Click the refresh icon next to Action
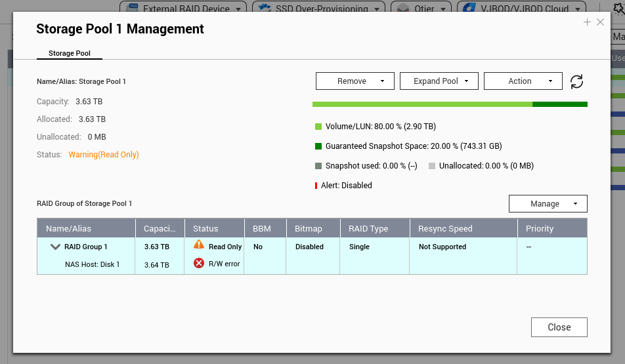The height and width of the screenshot is (364, 625). (576, 81)
